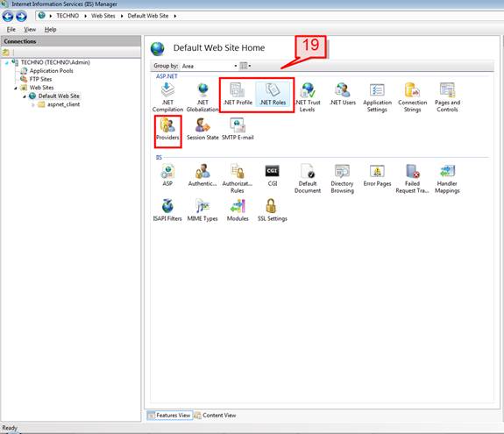The image size is (504, 434).
Task: Open the Application Settings feature
Action: click(378, 97)
